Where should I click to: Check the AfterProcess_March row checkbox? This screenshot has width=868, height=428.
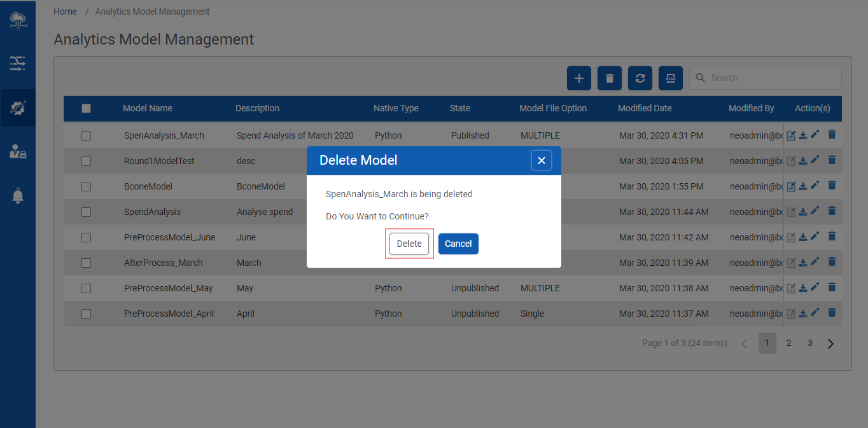coord(87,263)
